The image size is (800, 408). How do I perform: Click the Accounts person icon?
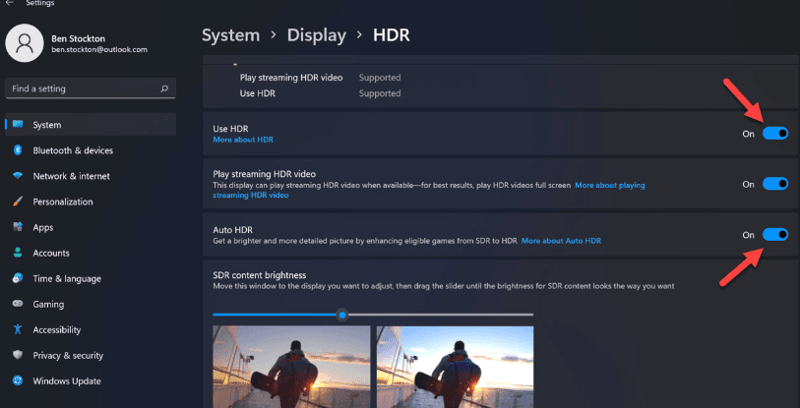17,253
